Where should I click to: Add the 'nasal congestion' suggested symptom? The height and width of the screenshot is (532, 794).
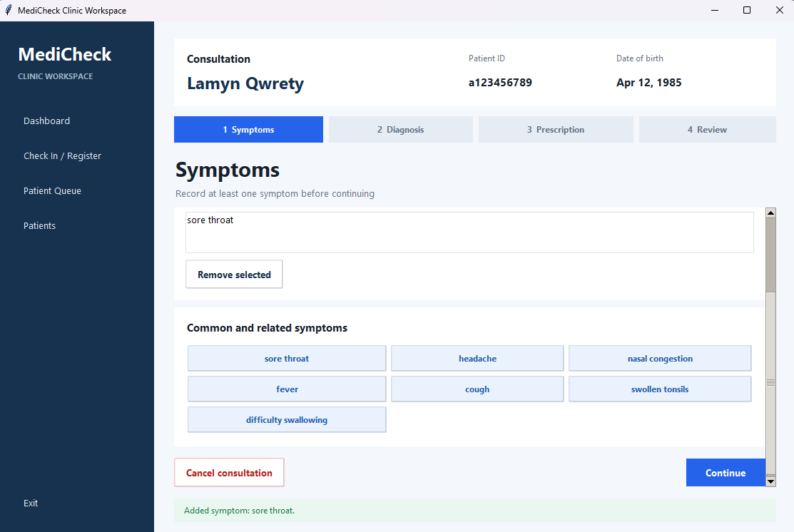660,359
